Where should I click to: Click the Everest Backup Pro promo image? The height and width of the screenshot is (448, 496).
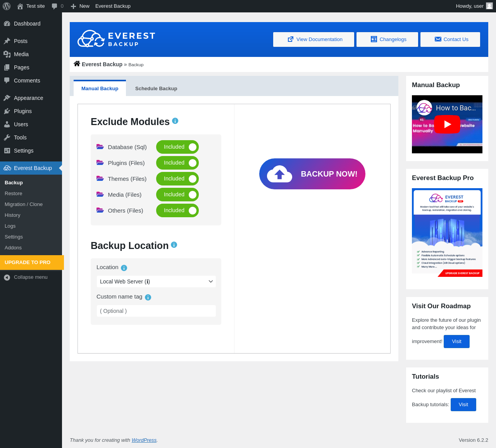click(x=447, y=232)
